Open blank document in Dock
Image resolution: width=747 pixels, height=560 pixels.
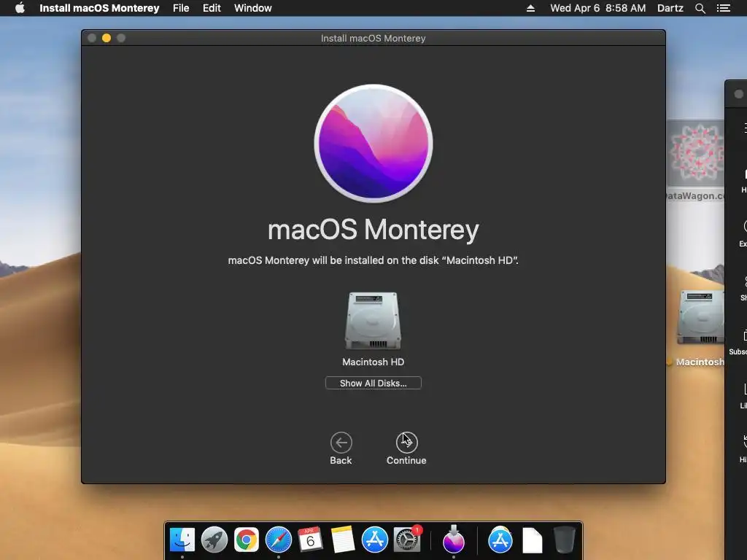coord(532,540)
